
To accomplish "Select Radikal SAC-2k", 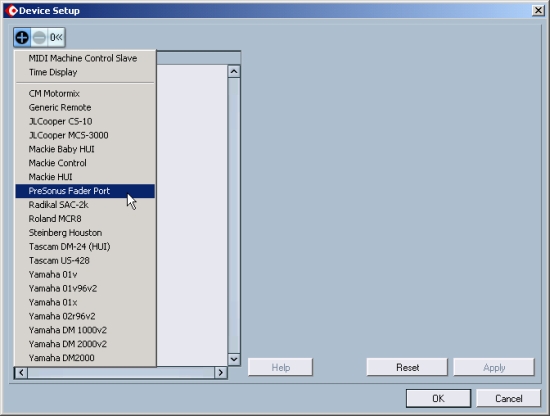I will (85, 205).
